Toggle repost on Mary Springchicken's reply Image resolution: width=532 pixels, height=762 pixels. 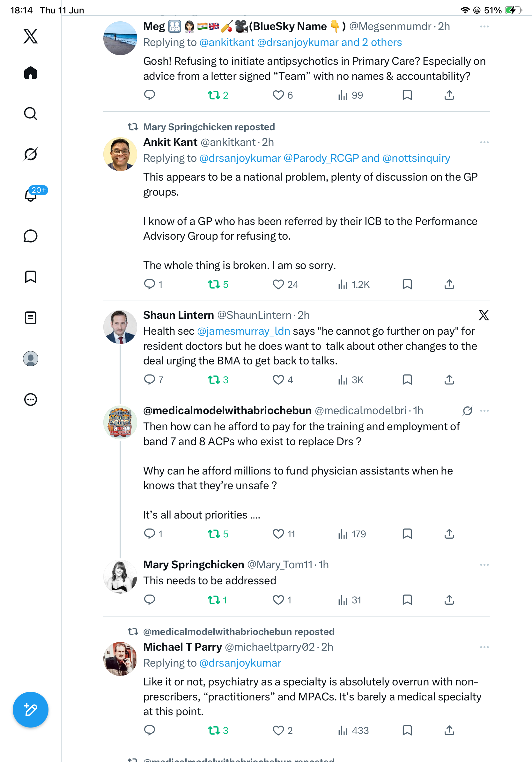click(218, 600)
